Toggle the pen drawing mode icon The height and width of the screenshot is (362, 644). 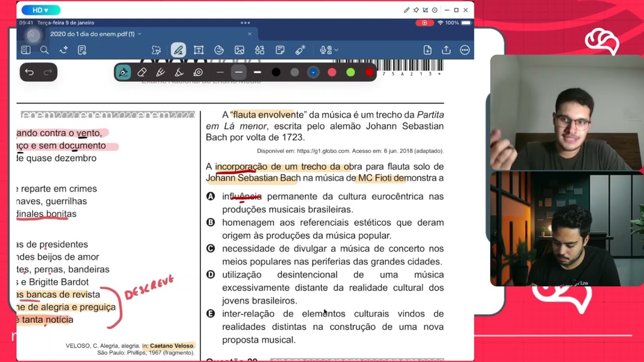178,50
